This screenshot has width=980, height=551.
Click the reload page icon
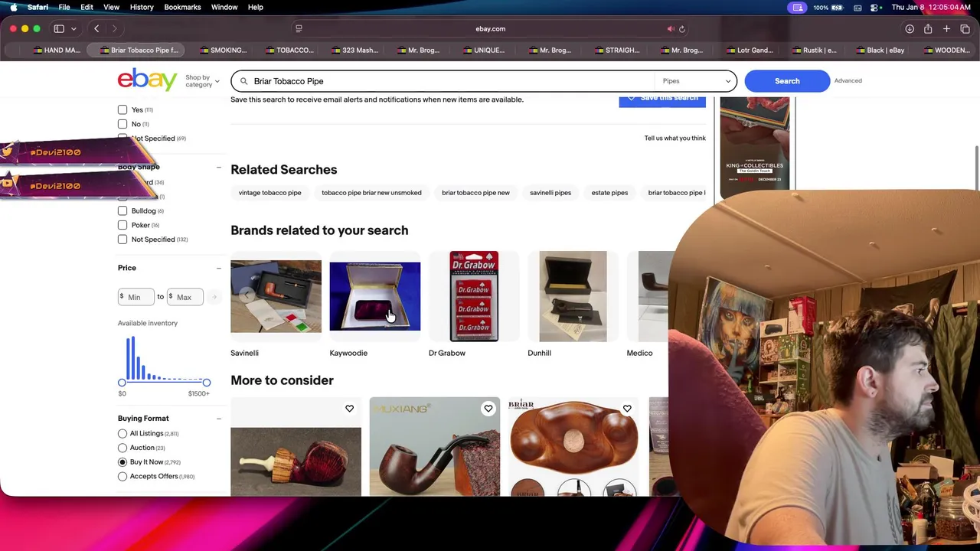tap(682, 29)
